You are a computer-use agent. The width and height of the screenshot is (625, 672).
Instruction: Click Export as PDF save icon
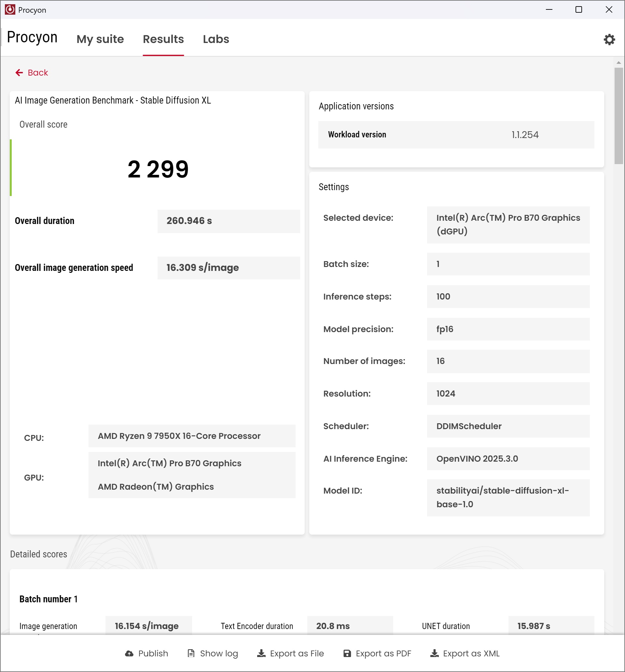(x=347, y=653)
